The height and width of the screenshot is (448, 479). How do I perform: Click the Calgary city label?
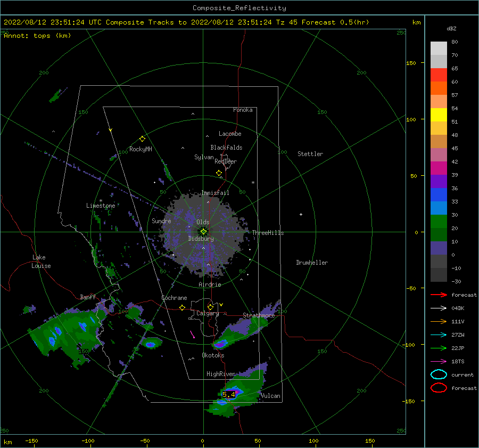208,313
